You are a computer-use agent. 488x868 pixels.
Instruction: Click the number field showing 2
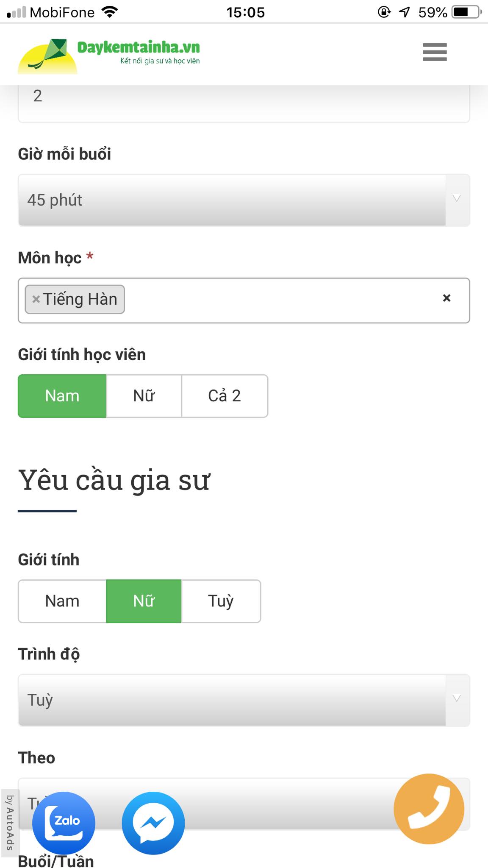click(x=244, y=102)
